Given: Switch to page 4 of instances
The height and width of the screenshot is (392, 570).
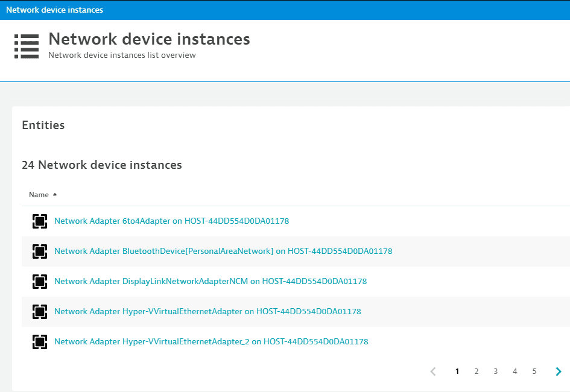Looking at the screenshot, I should tap(515, 371).
